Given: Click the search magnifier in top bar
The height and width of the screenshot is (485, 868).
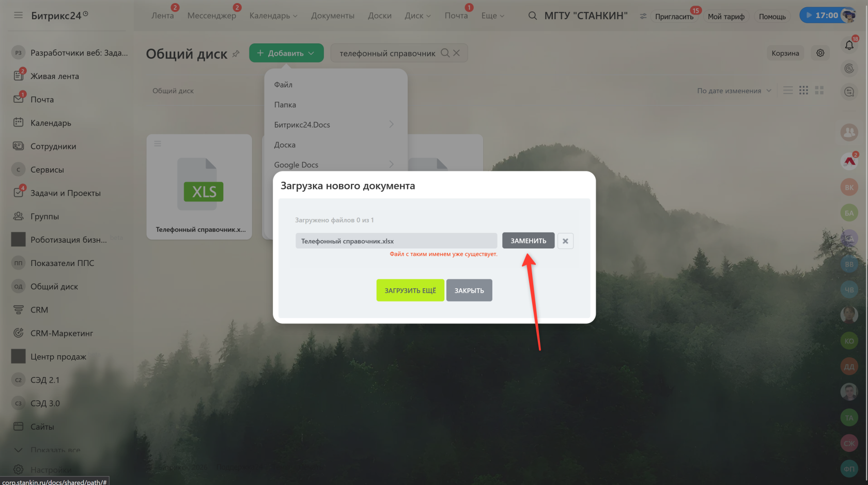Looking at the screenshot, I should click(x=532, y=16).
